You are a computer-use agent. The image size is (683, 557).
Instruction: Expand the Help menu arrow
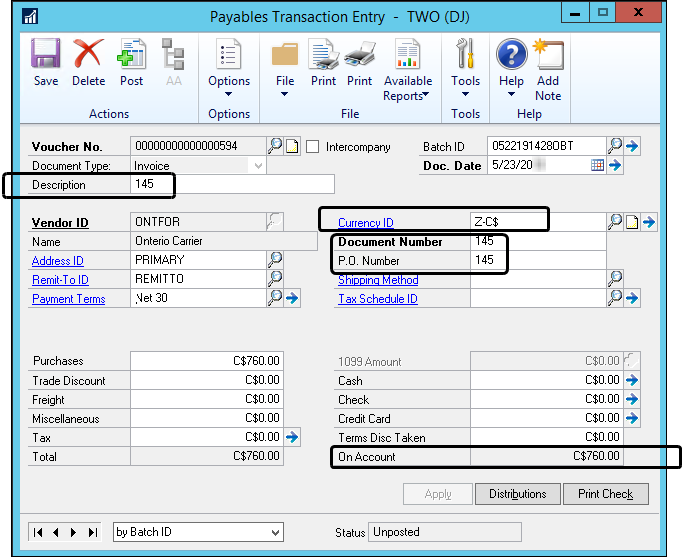[x=511, y=95]
